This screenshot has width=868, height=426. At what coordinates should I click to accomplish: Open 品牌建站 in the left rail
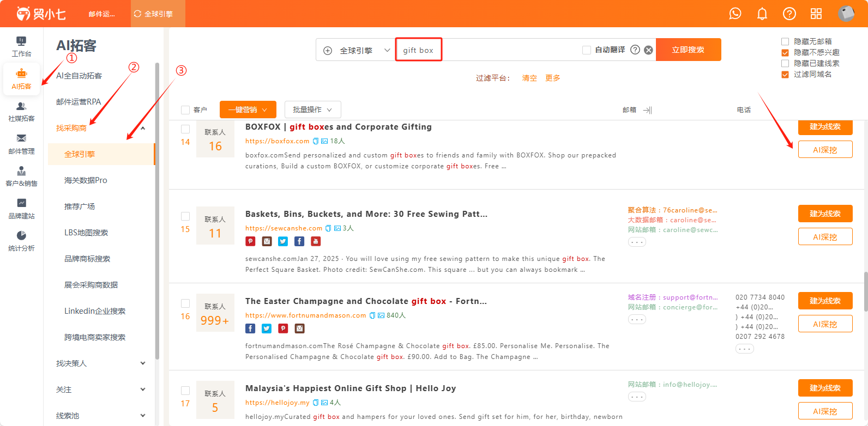tap(21, 209)
